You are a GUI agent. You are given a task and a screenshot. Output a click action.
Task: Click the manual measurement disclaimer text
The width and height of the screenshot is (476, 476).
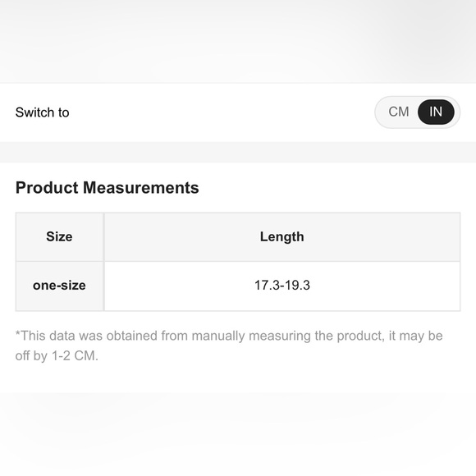(x=229, y=346)
